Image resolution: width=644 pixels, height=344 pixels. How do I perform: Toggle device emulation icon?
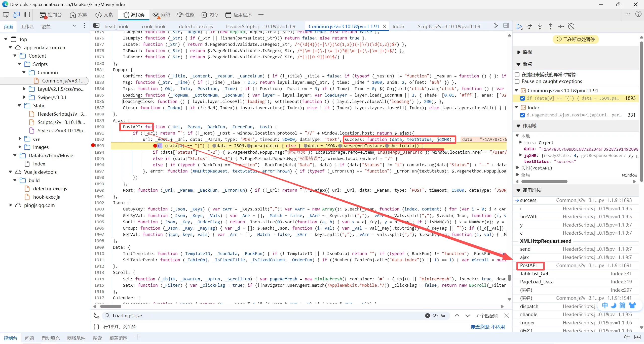(17, 15)
